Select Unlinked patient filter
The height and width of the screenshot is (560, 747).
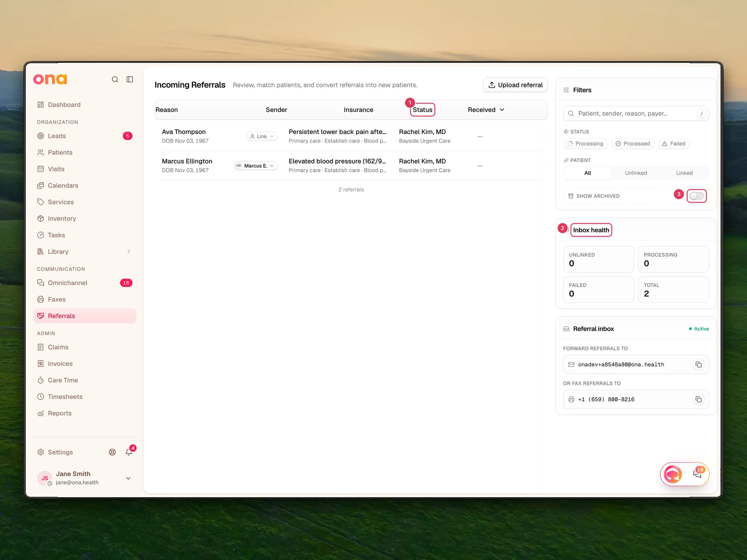tap(636, 173)
